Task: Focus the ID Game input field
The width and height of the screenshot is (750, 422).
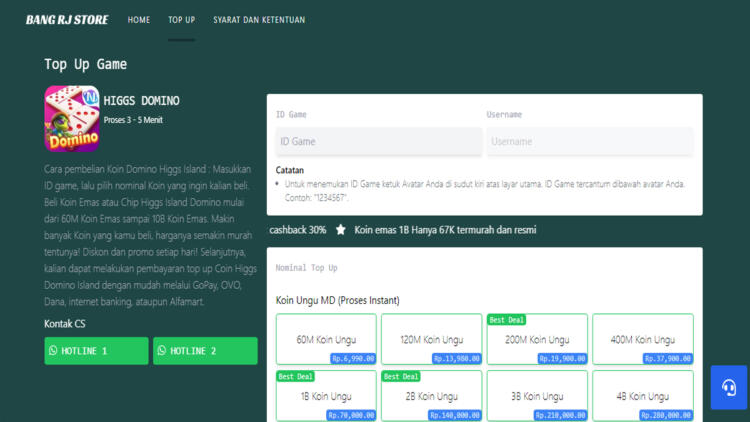Action: pos(374,142)
